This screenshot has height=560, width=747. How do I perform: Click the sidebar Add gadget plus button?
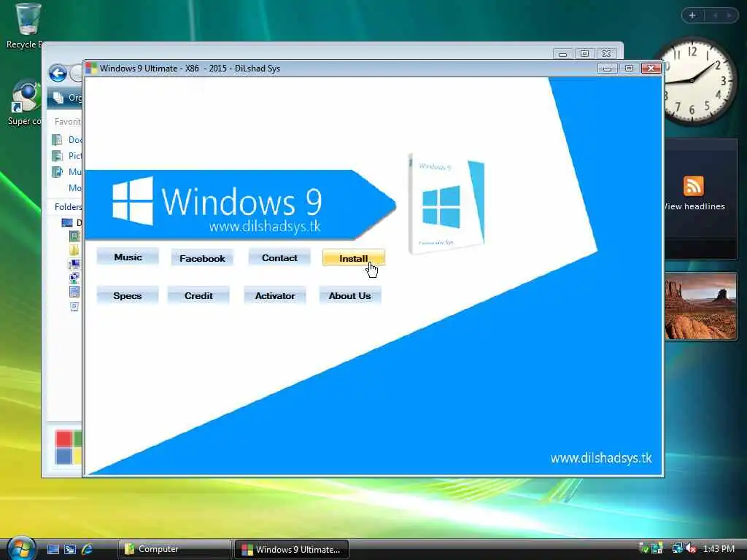pos(692,16)
